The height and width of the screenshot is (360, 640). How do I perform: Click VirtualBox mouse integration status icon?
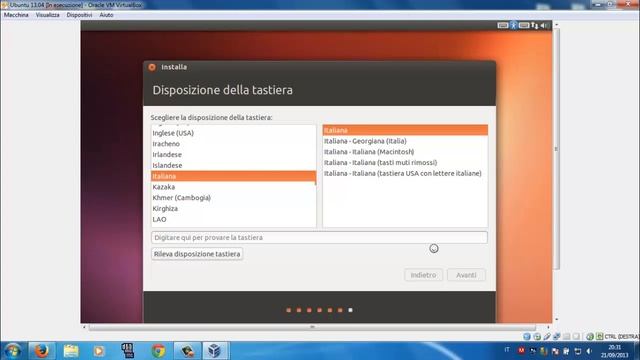tap(590, 337)
